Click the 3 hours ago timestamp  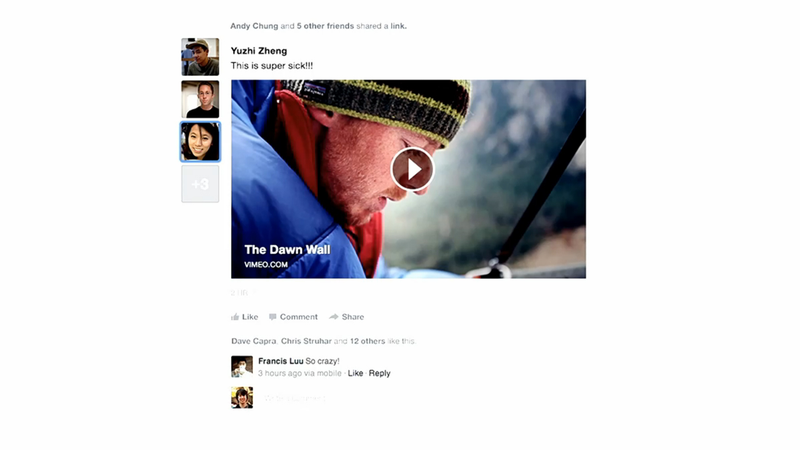click(x=280, y=373)
